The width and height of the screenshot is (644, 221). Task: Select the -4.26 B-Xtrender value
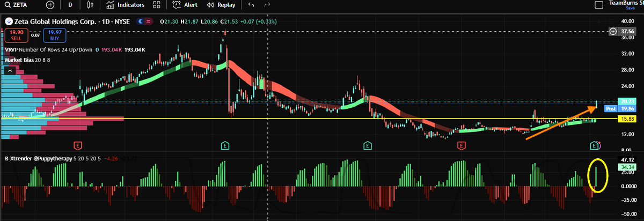coord(111,158)
